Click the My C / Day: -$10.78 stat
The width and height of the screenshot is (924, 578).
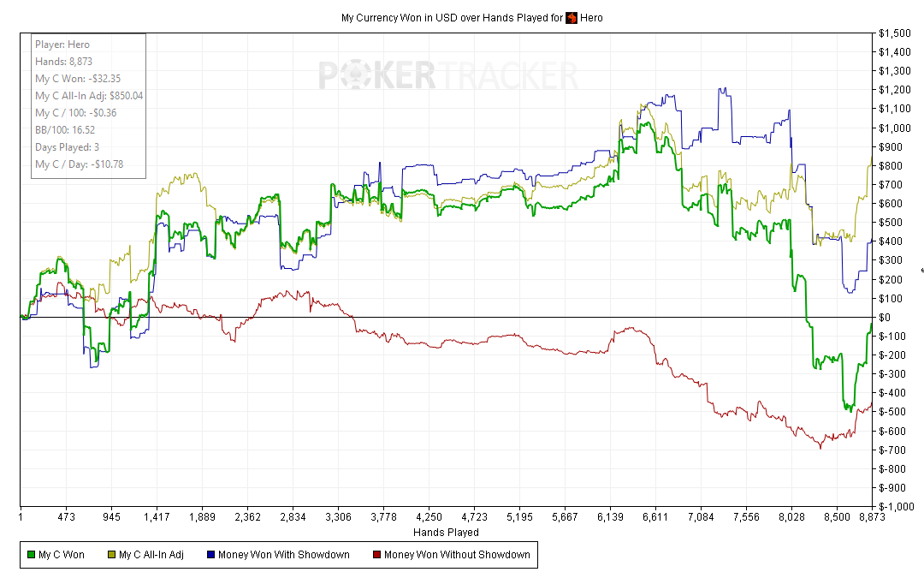[x=80, y=164]
